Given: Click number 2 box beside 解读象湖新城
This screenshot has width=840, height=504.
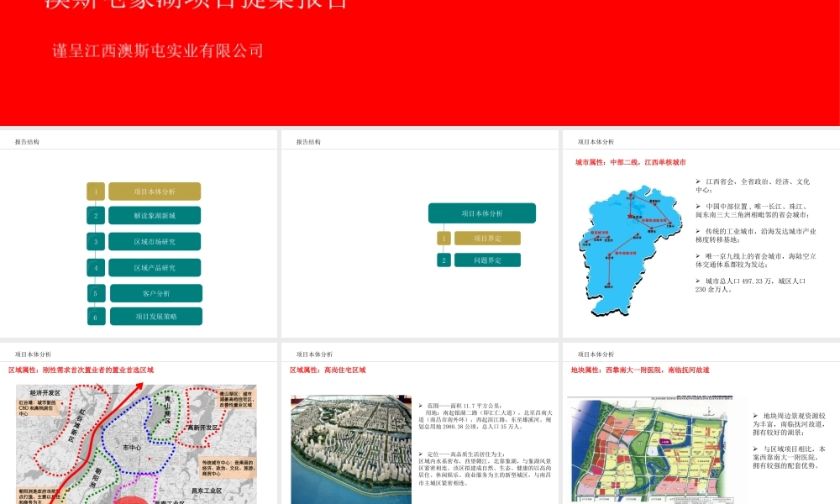Looking at the screenshot, I should 96,215.
